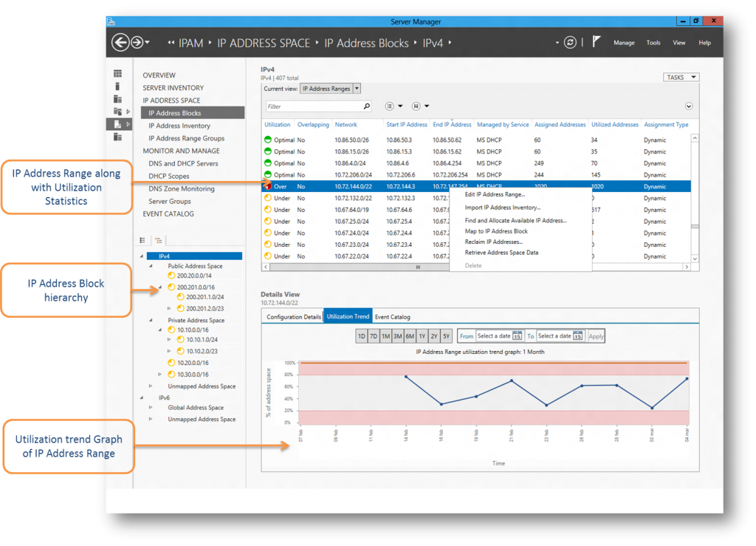The image size is (756, 546).
Task: Open IP Address Inventory in navigation pane
Action: pyautogui.click(x=179, y=126)
